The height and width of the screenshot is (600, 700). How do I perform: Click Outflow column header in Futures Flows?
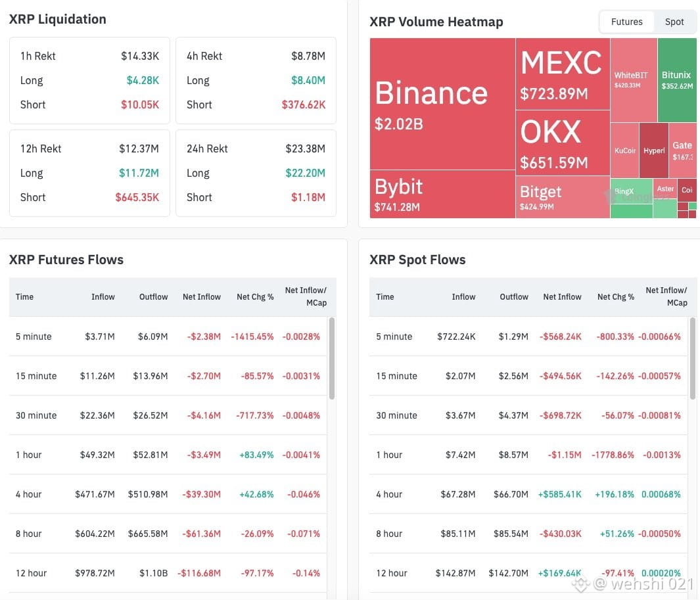[154, 297]
